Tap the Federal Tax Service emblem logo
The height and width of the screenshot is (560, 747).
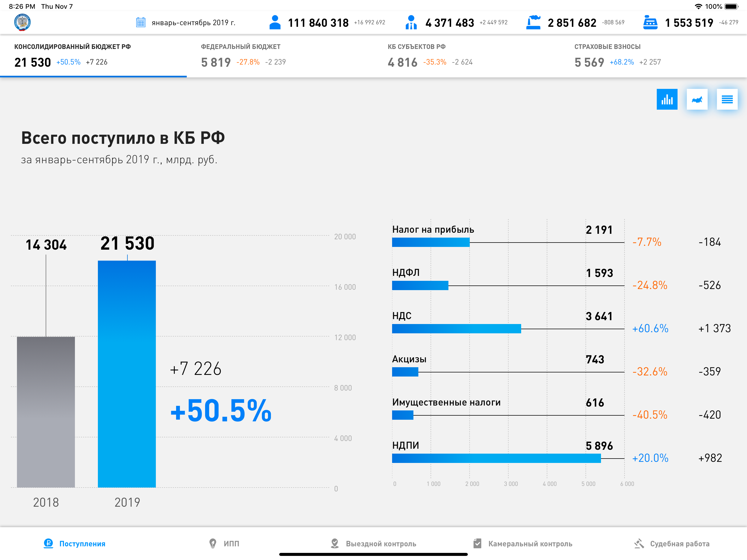22,23
